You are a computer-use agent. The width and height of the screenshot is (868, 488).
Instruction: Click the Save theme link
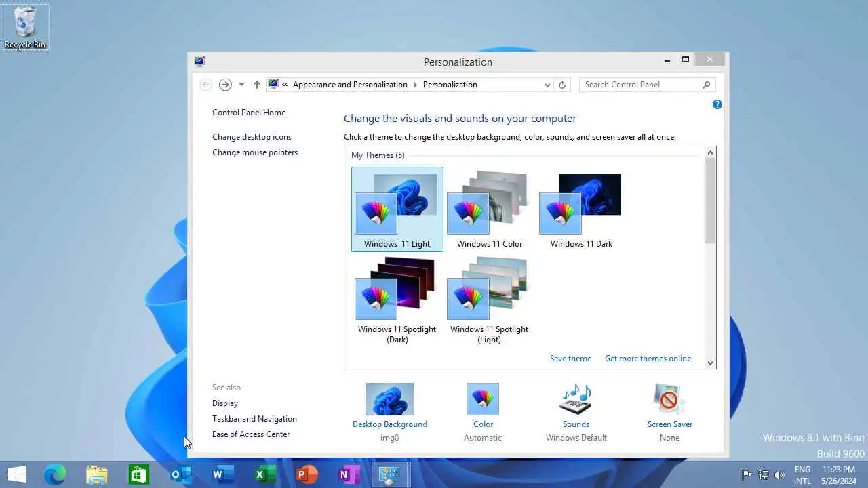pos(570,359)
